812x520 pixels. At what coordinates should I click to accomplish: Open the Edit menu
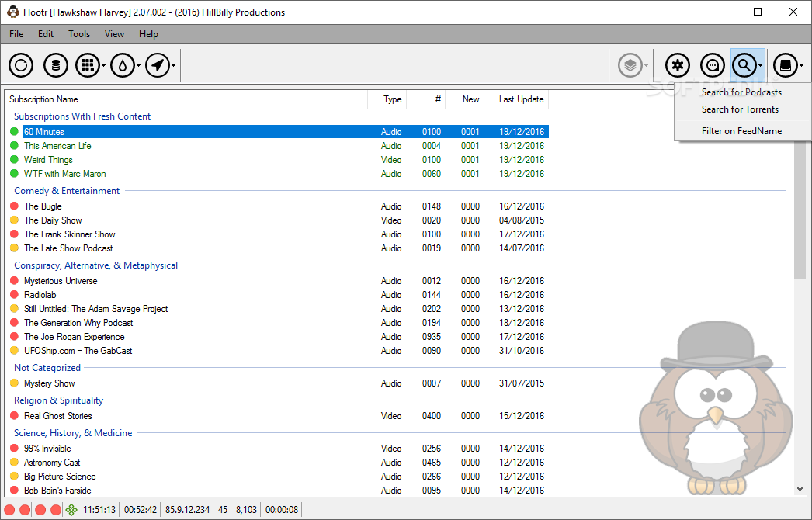pos(46,34)
